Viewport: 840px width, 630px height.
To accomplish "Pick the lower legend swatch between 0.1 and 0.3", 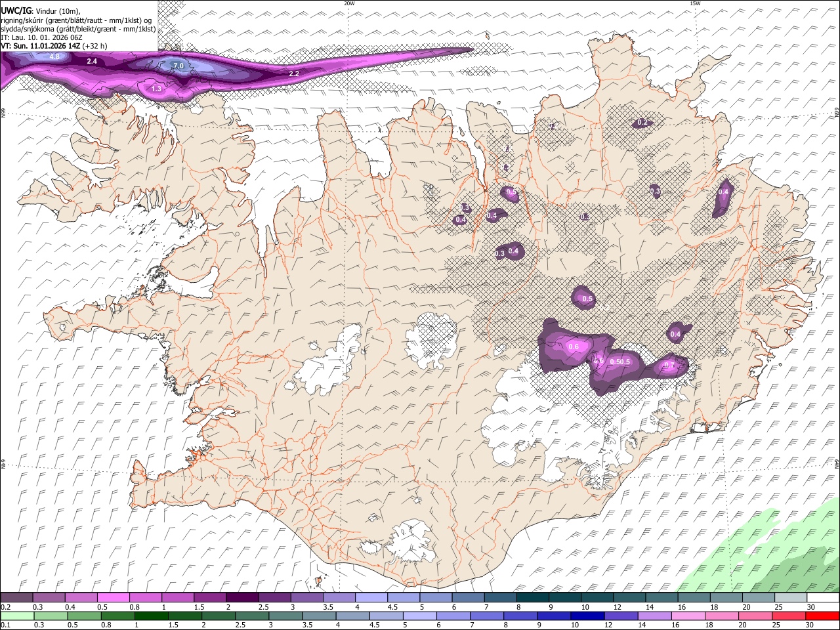I will [x=16, y=616].
